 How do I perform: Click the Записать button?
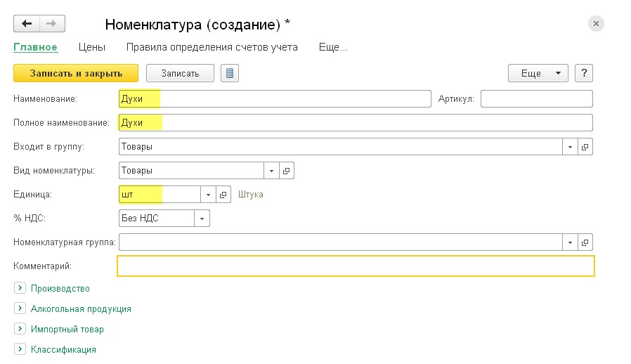click(180, 73)
